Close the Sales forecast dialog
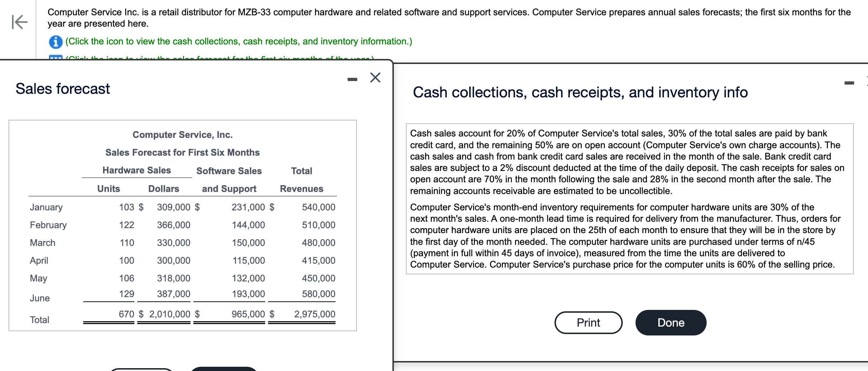Image resolution: width=868 pixels, height=371 pixels. 375,77
